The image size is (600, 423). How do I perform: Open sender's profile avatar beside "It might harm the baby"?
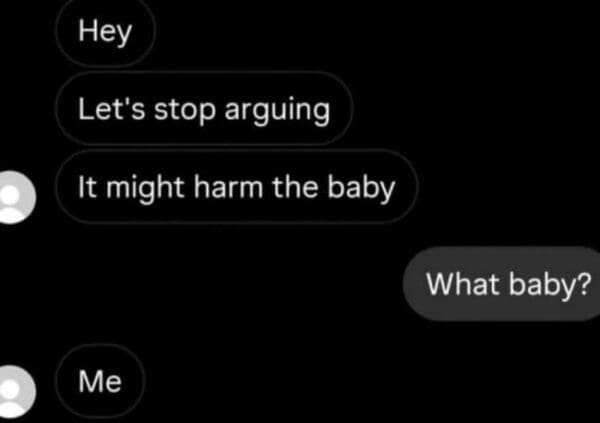(15, 197)
